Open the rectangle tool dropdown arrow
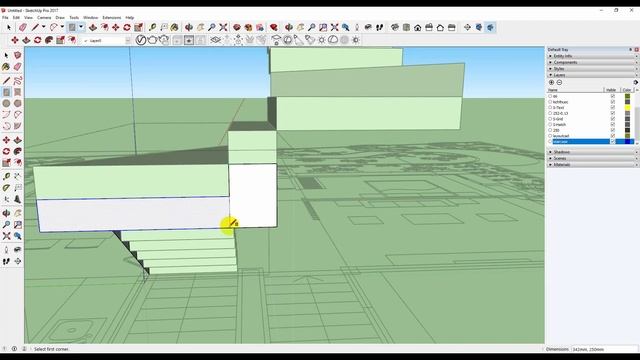This screenshot has width=640, height=360. pyautogui.click(x=81, y=27)
